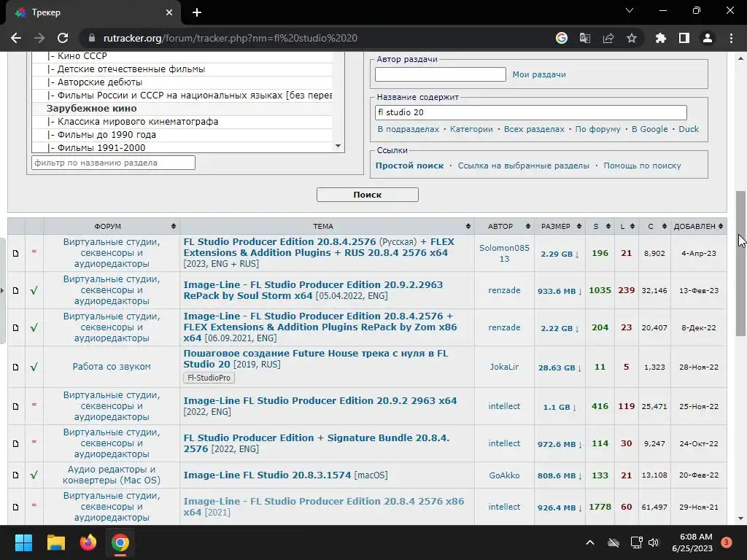Open document icon for GoAkko row
747x560 pixels.
tap(16, 475)
